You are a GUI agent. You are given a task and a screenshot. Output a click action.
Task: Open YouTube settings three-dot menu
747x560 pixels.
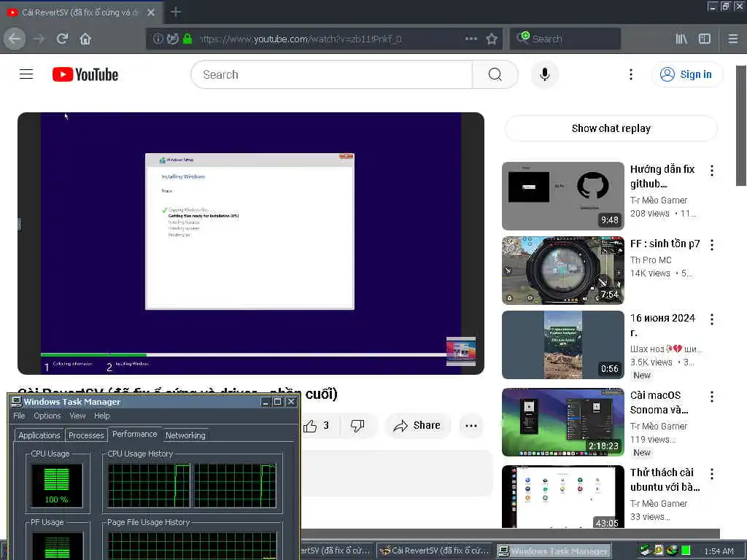coord(631,74)
